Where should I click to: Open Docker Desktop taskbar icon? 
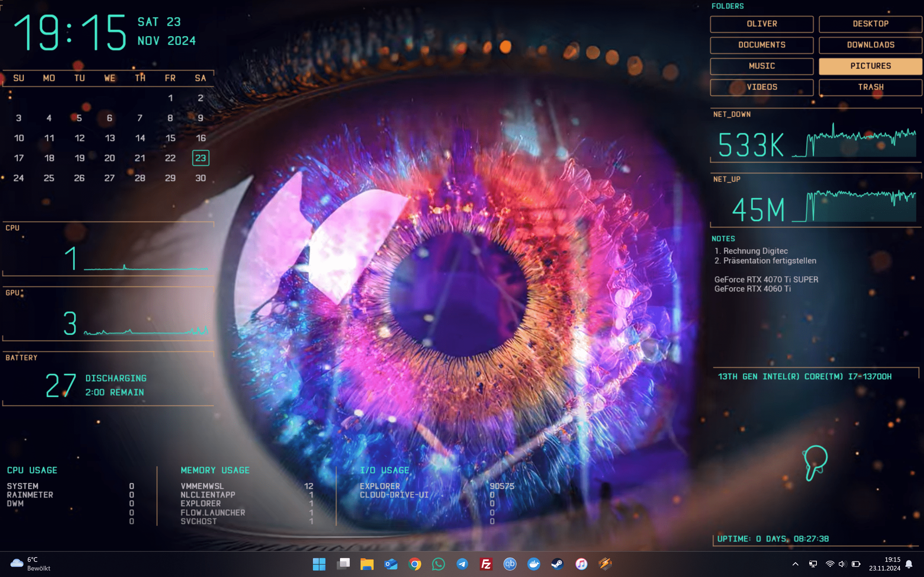[533, 564]
